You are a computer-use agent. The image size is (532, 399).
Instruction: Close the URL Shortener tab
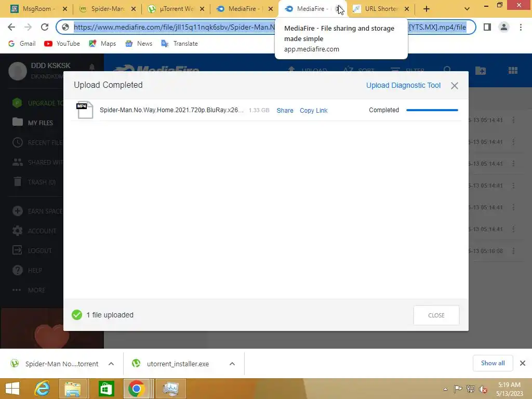tap(407, 9)
